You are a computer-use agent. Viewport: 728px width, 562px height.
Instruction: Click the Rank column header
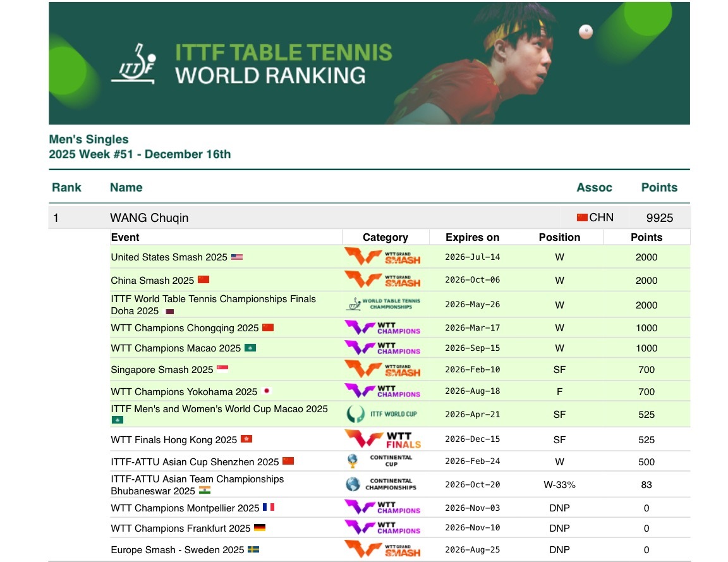[x=66, y=188]
